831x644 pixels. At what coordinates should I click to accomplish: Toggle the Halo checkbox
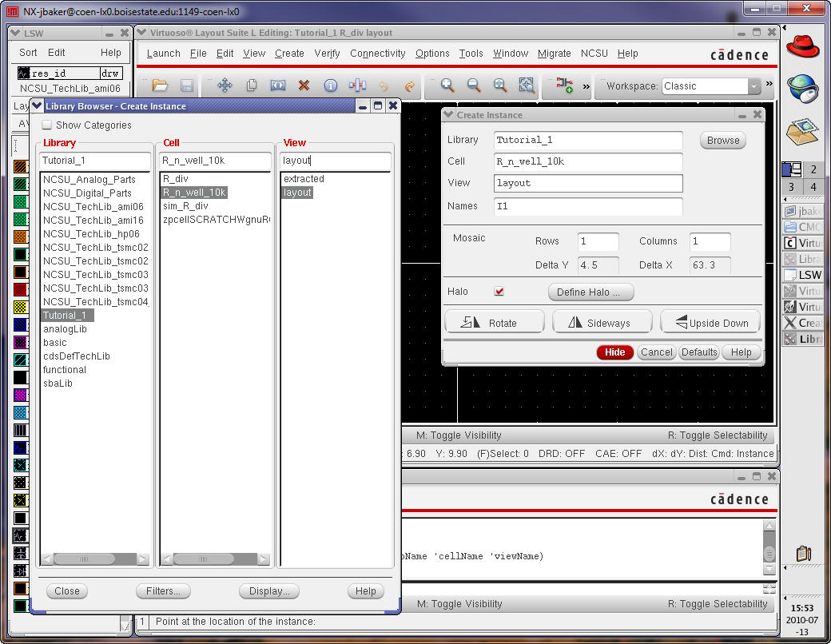[x=499, y=292]
